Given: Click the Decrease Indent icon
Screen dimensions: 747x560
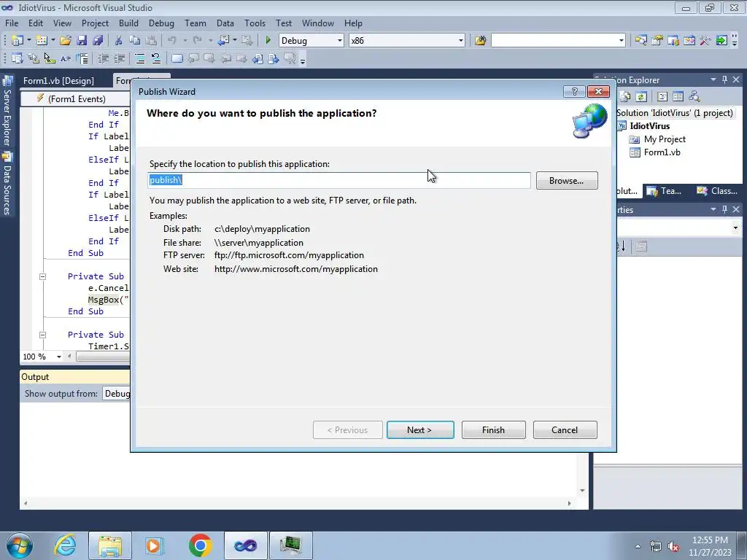Looking at the screenshot, I should pyautogui.click(x=103, y=58).
